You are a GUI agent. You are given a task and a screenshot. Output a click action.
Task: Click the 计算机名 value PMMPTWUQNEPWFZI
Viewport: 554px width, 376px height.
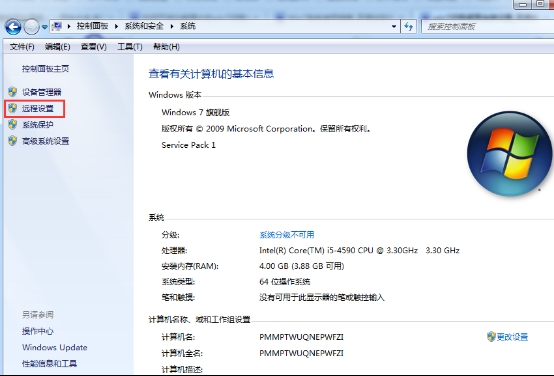[301, 337]
